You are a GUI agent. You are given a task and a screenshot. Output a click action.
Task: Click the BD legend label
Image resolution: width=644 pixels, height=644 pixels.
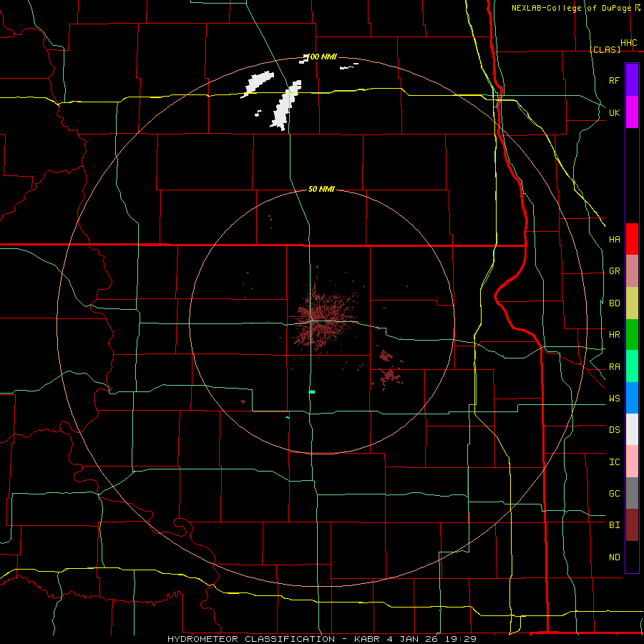pos(614,303)
